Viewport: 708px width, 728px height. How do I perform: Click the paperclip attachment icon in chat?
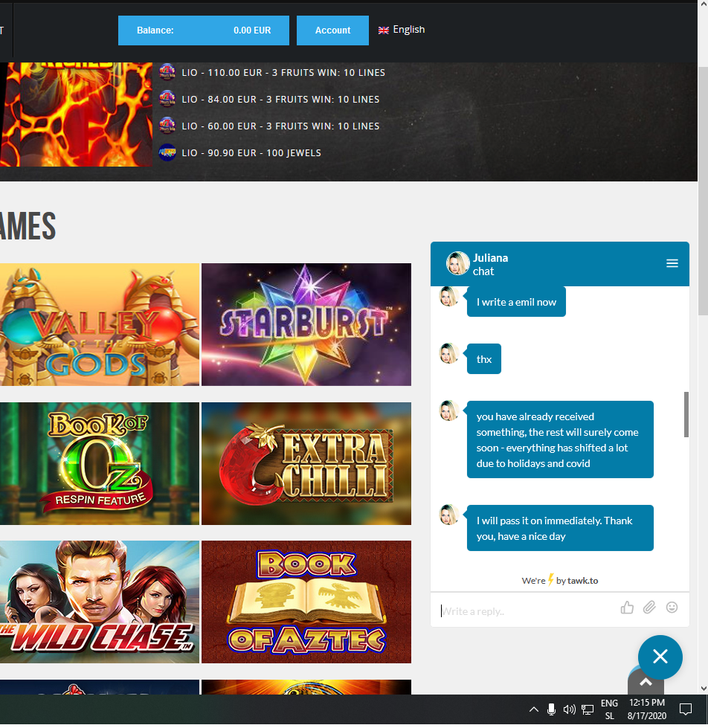649,608
